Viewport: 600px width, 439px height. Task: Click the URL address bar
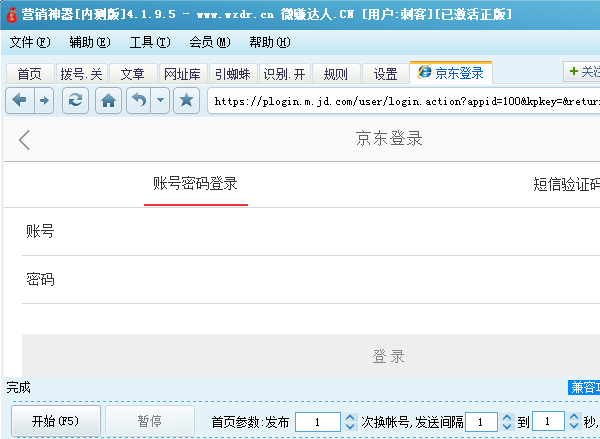click(400, 101)
